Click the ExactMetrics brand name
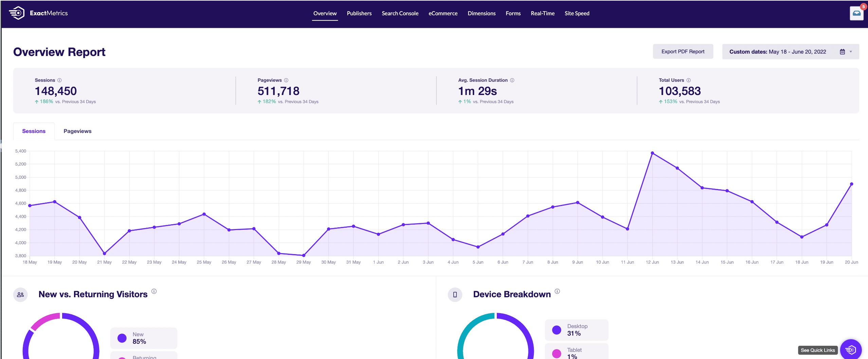868x359 pixels. point(49,13)
